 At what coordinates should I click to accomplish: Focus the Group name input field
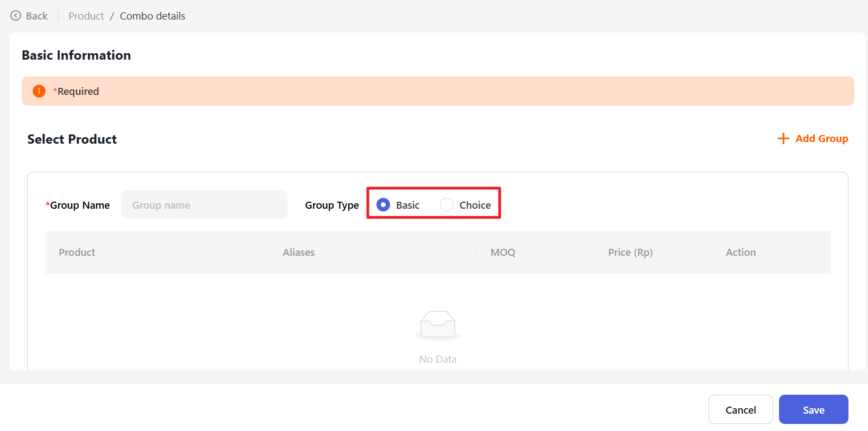pos(204,205)
